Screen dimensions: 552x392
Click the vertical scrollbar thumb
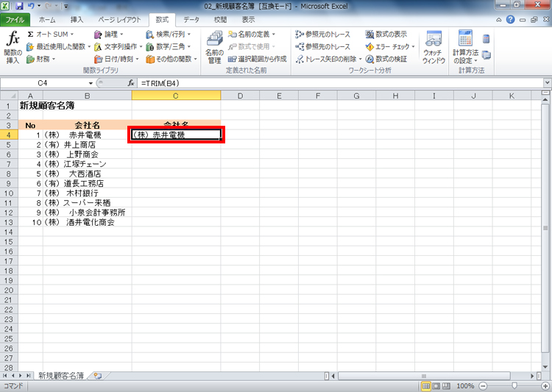545,228
